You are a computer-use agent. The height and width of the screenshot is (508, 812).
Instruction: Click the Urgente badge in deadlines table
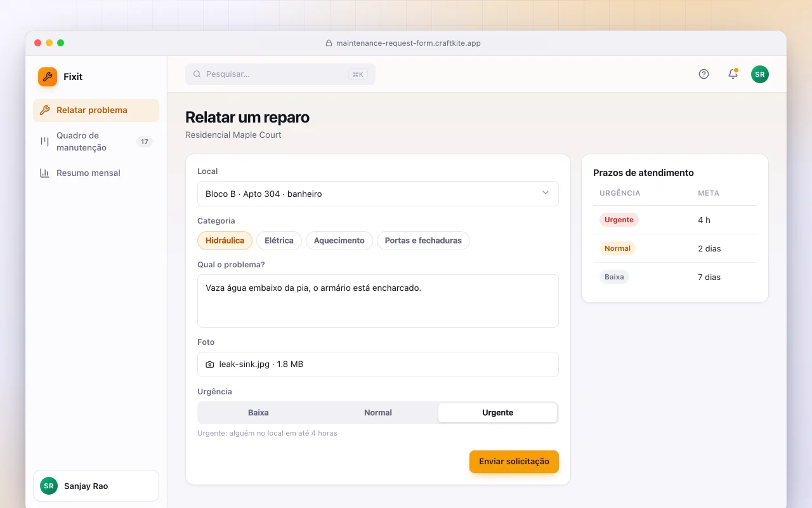point(619,220)
